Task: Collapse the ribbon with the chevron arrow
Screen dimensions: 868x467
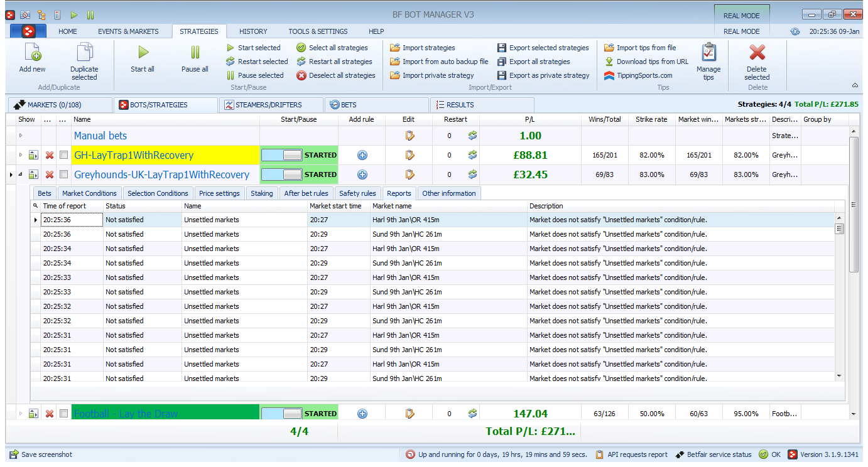Action: pyautogui.click(x=855, y=85)
